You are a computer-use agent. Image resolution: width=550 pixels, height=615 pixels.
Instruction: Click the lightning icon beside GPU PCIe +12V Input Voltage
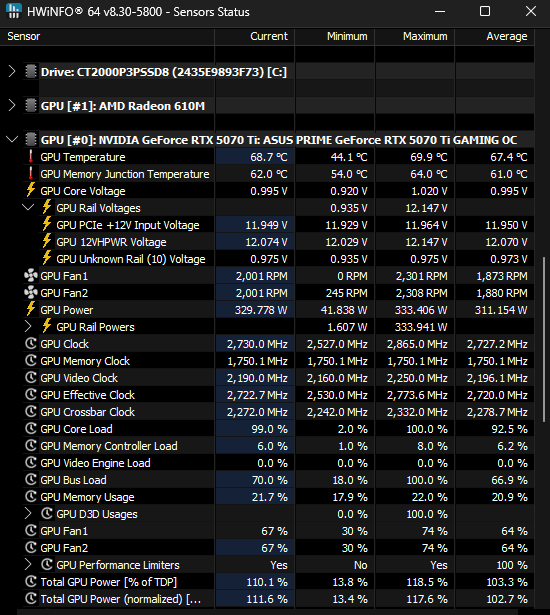47,224
